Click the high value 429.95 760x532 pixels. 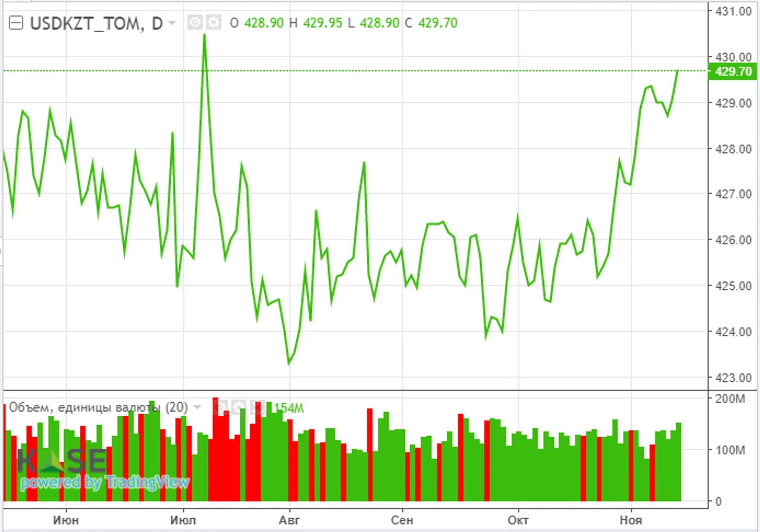click(323, 23)
